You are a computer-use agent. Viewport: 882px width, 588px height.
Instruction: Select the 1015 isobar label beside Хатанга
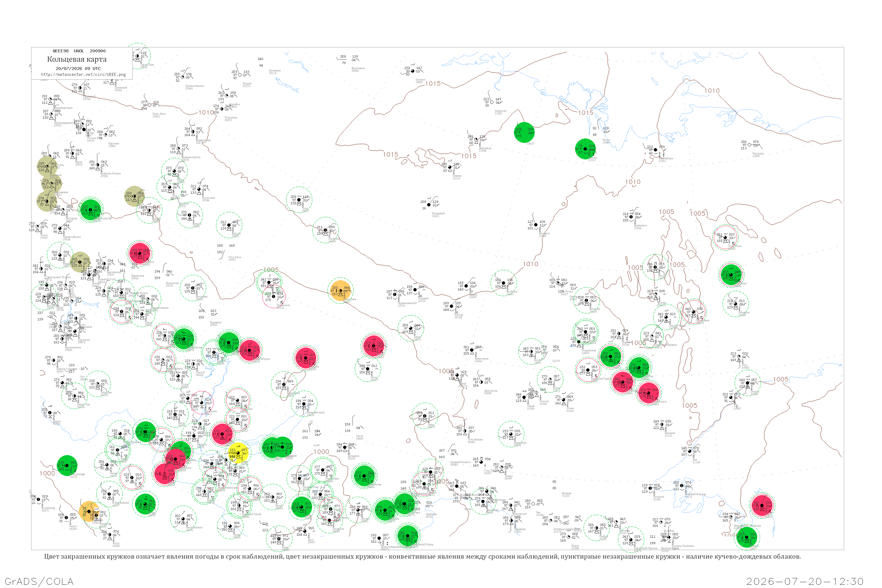tap(433, 83)
